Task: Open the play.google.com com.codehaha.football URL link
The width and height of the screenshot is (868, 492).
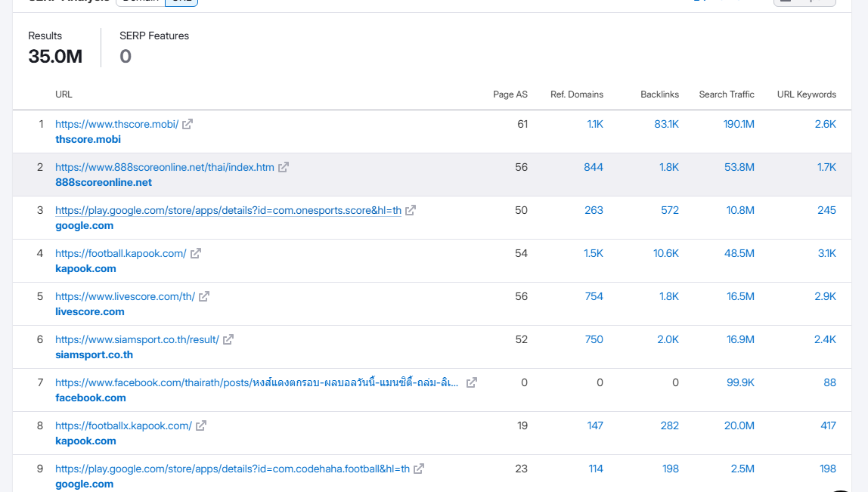Action: [233, 469]
